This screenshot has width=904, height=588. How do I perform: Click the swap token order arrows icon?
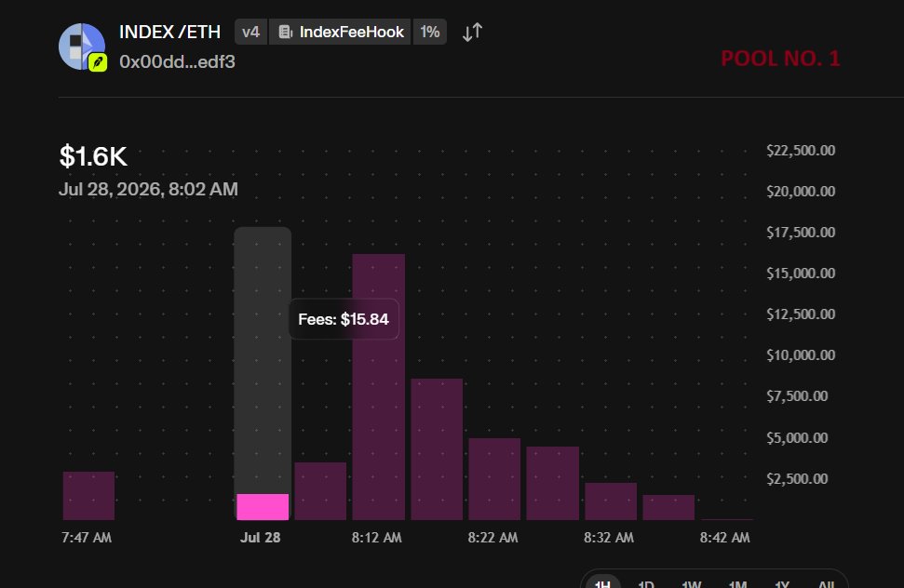tap(472, 32)
